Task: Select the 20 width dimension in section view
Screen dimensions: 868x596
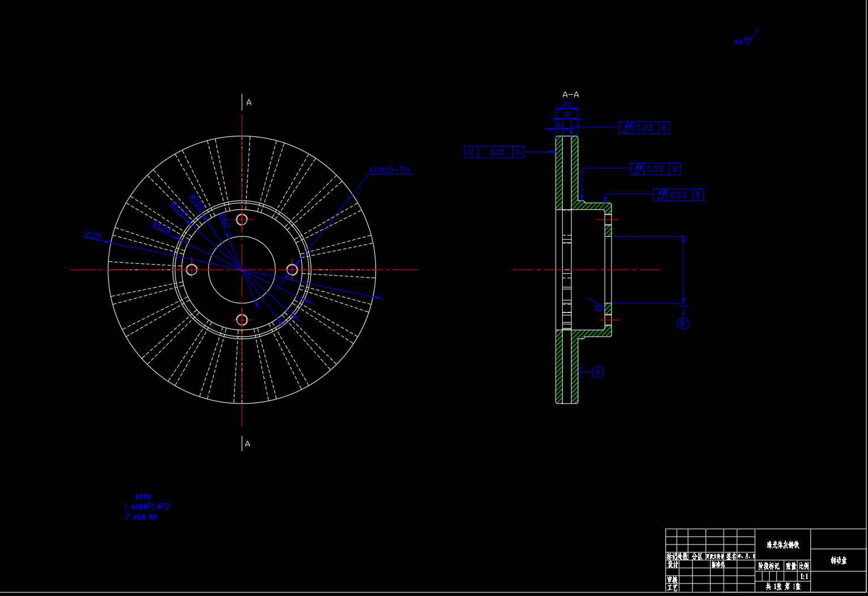Action: pyautogui.click(x=567, y=105)
